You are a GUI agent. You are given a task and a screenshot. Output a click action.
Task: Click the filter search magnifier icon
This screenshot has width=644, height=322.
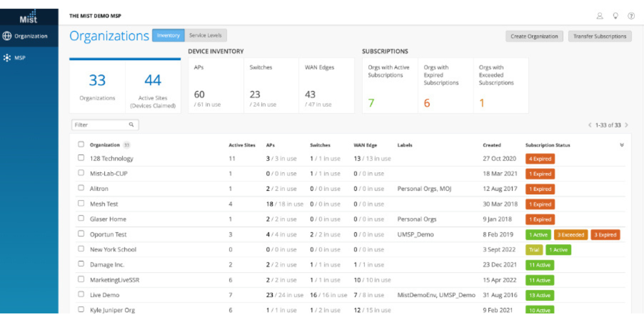(x=131, y=125)
